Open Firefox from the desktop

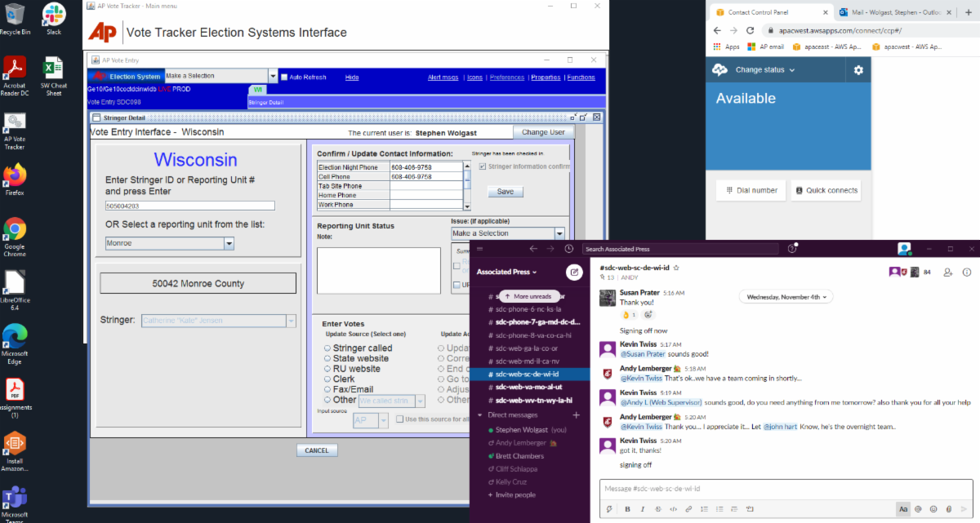click(15, 176)
